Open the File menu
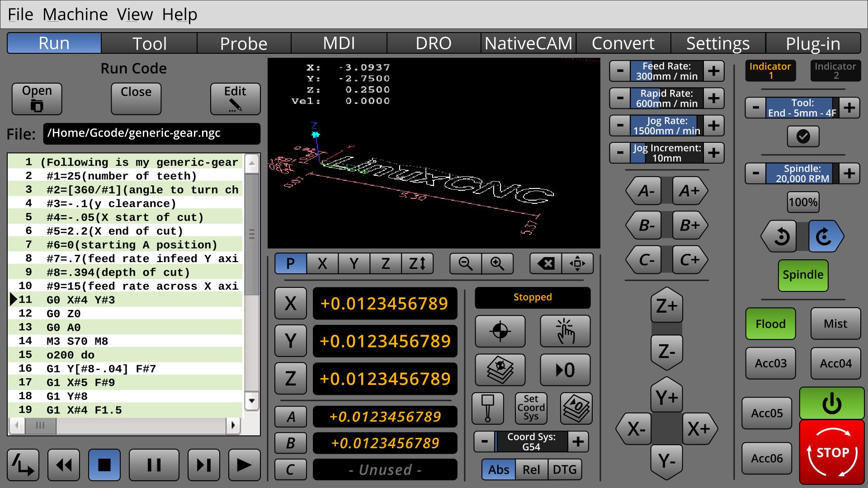Image resolution: width=868 pixels, height=488 pixels. coord(20,14)
